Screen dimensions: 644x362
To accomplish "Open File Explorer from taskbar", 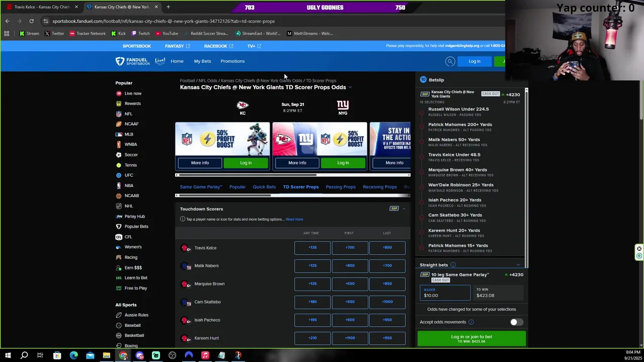I will pos(107,355).
